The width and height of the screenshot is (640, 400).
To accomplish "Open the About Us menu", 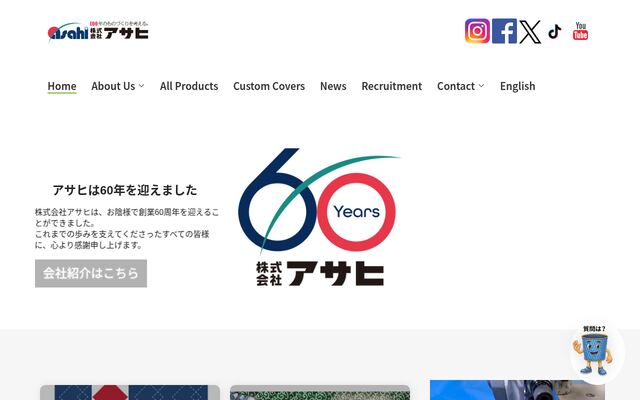I will (113, 86).
